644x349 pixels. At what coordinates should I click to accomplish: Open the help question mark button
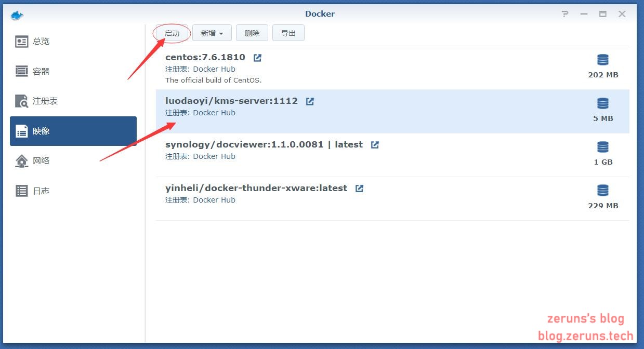click(565, 14)
